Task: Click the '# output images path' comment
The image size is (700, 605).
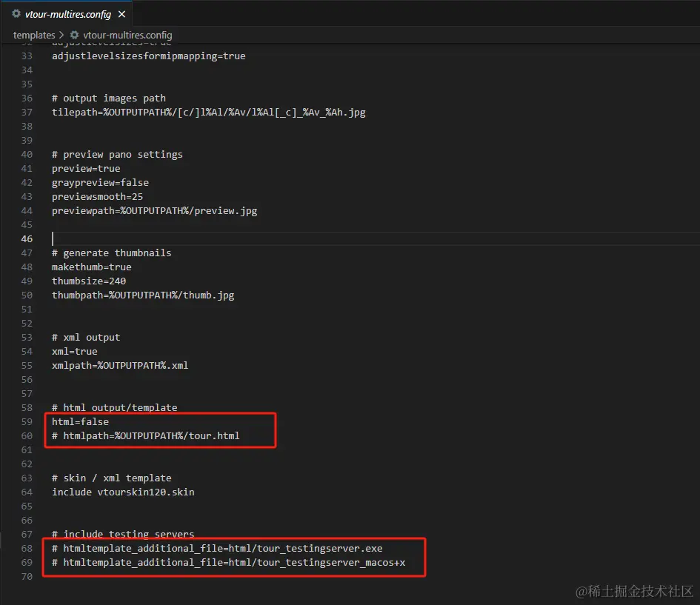Action: point(108,98)
